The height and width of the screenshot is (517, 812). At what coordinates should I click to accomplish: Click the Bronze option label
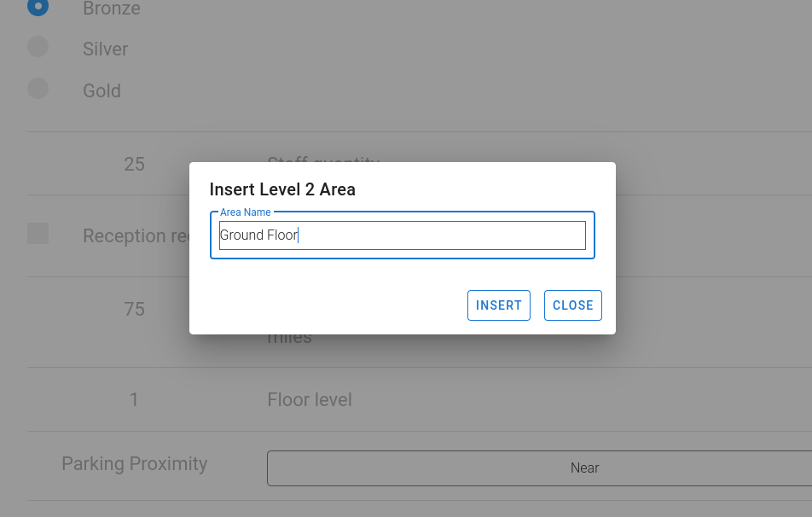(112, 9)
